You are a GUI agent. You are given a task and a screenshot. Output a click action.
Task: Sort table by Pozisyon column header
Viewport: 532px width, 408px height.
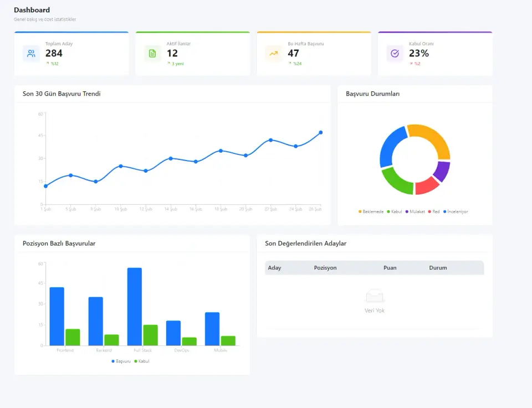325,268
